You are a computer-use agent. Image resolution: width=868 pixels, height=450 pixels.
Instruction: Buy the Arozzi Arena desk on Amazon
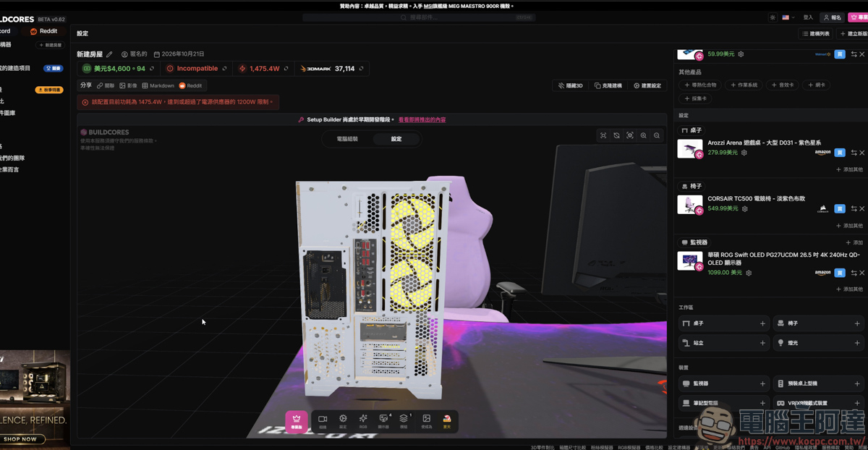tap(840, 153)
